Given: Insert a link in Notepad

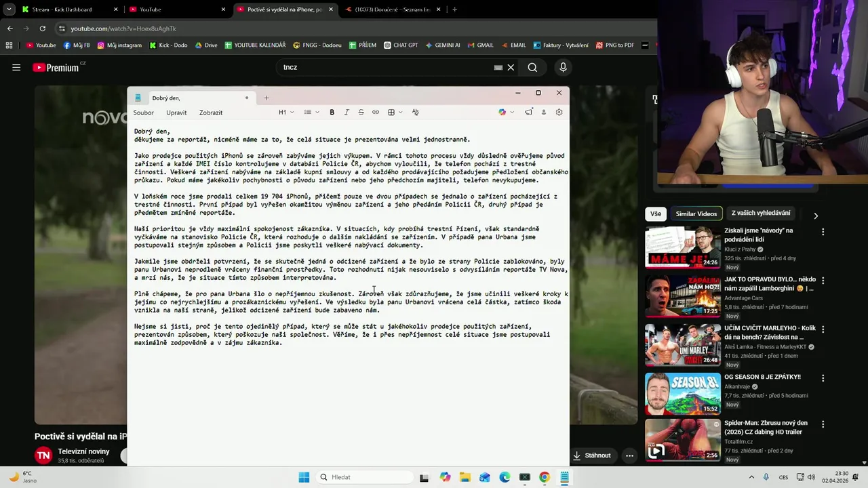Looking at the screenshot, I should pyautogui.click(x=376, y=113).
